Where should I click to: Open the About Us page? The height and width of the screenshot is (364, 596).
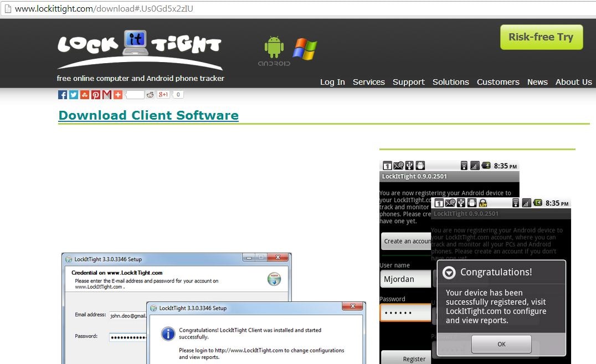pos(573,82)
